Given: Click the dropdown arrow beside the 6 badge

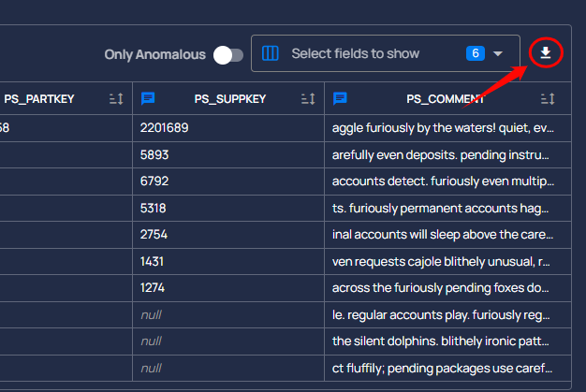Looking at the screenshot, I should click(497, 53).
